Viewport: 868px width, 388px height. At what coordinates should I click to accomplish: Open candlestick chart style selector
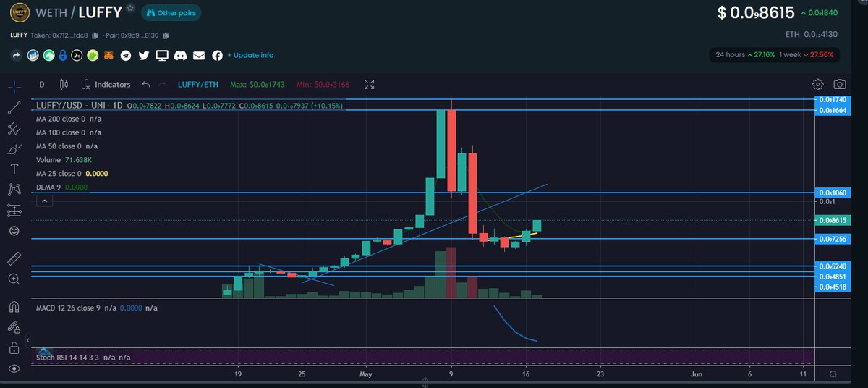point(63,85)
